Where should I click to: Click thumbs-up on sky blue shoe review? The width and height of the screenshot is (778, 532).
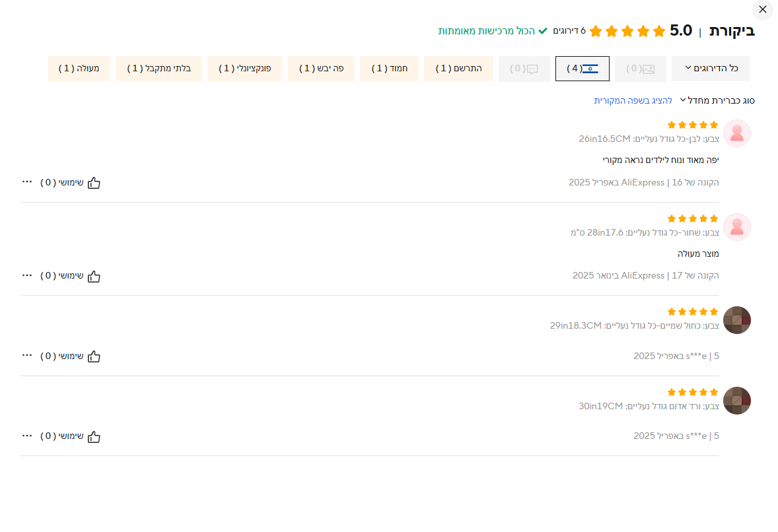(94, 356)
